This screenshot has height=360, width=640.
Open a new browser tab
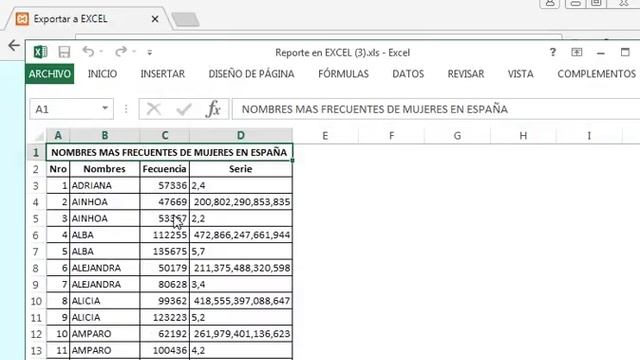pyautogui.click(x=185, y=19)
